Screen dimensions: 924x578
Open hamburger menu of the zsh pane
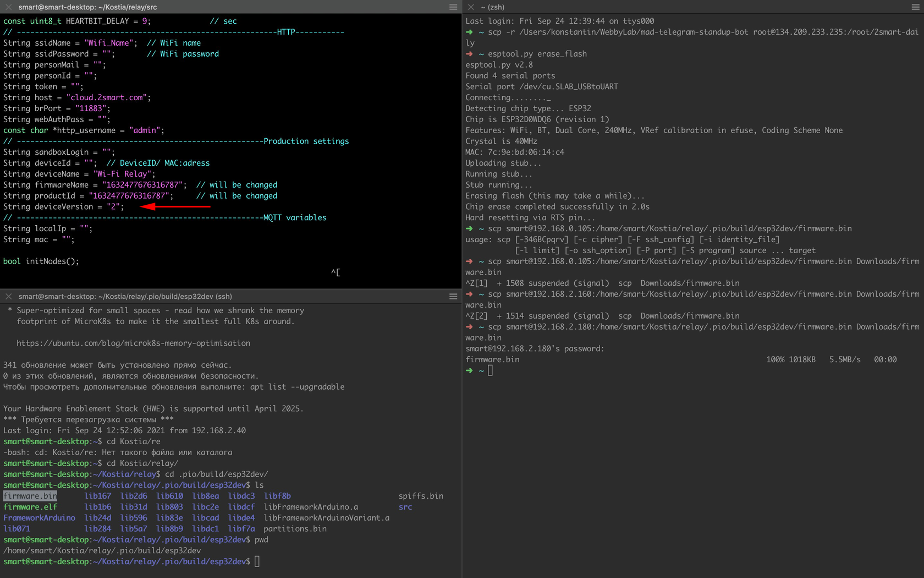[x=916, y=7]
